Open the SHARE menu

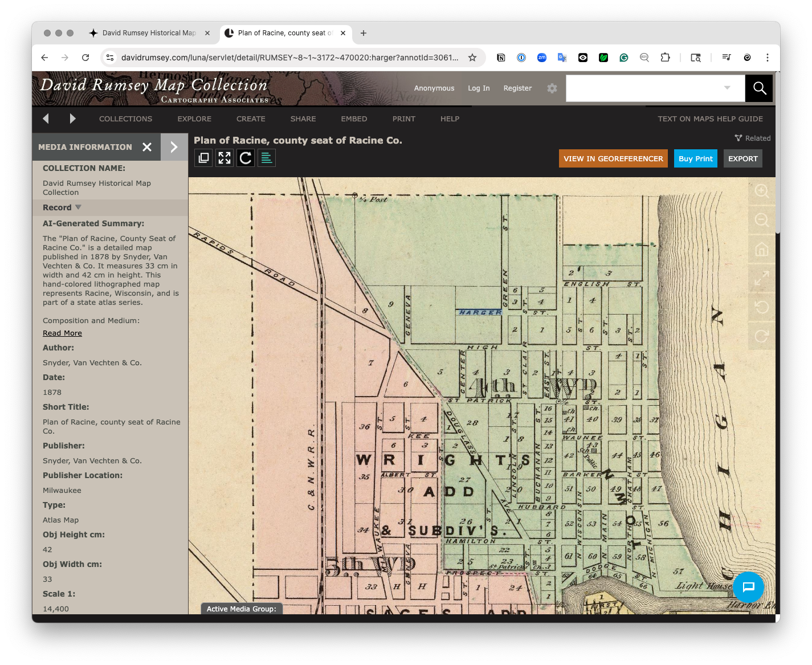click(303, 119)
